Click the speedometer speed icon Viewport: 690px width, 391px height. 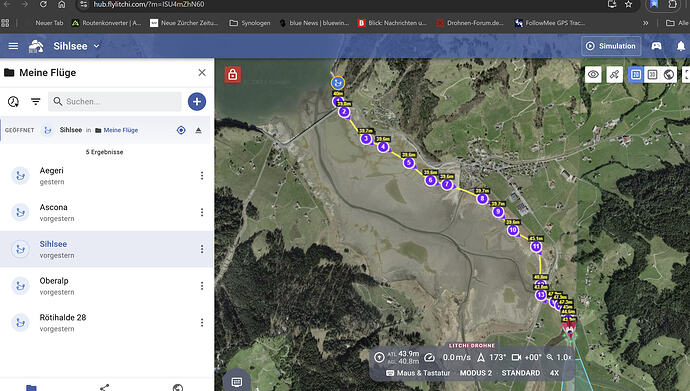[x=429, y=358]
